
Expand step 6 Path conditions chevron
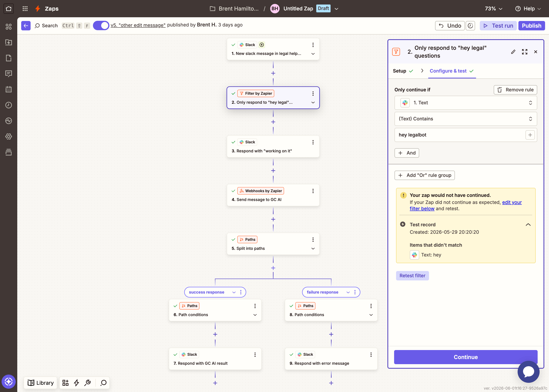pos(255,315)
